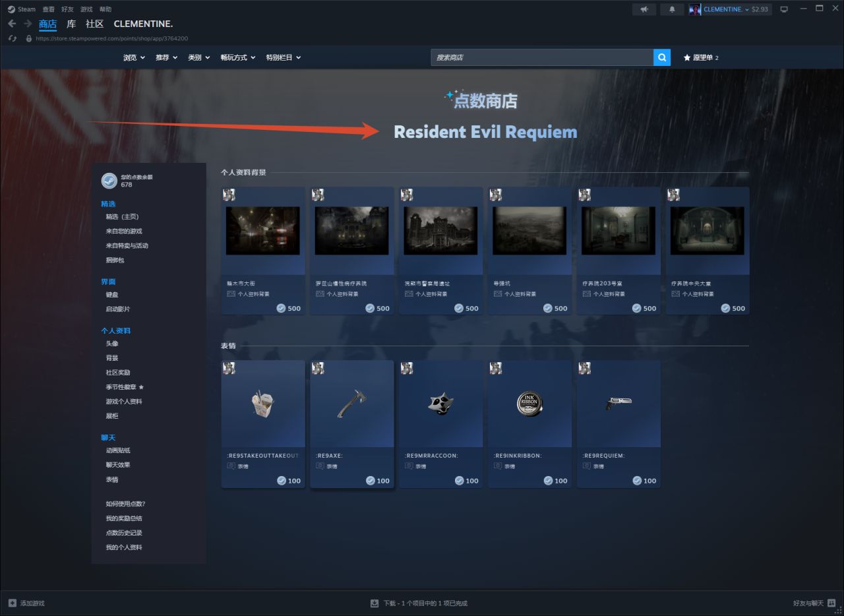Open 来自您的游戏 in the sidebar
The width and height of the screenshot is (844, 616).
(124, 231)
